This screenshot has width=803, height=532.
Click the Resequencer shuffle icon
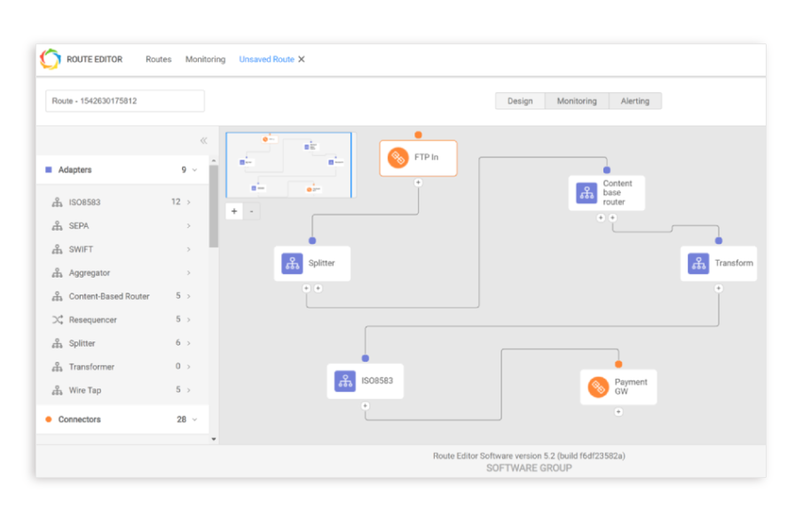58,320
